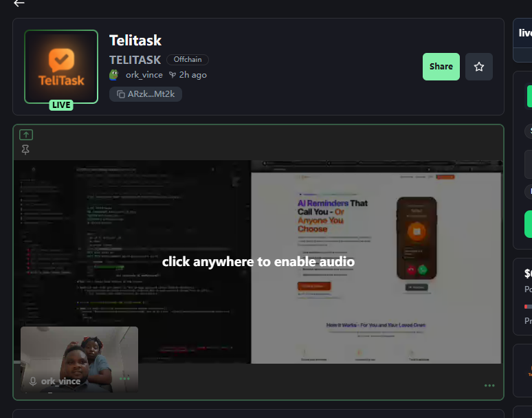Favorite Telitask with the star icon
The image size is (532, 418).
point(479,67)
